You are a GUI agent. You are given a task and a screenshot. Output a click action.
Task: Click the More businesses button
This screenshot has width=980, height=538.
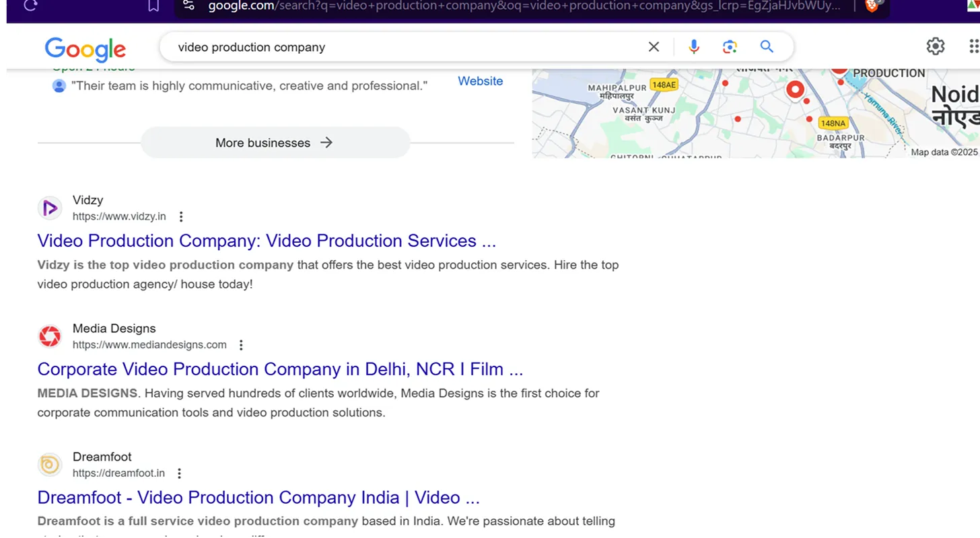[275, 143]
